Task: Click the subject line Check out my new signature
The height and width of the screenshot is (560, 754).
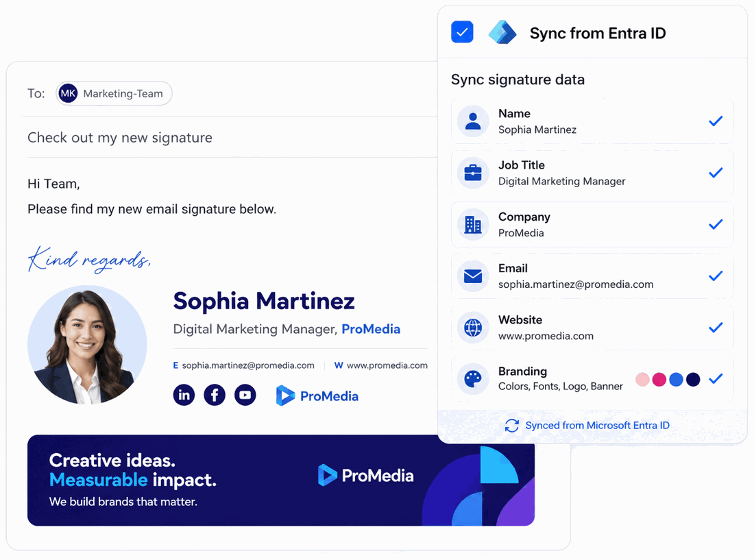Action: point(120,138)
